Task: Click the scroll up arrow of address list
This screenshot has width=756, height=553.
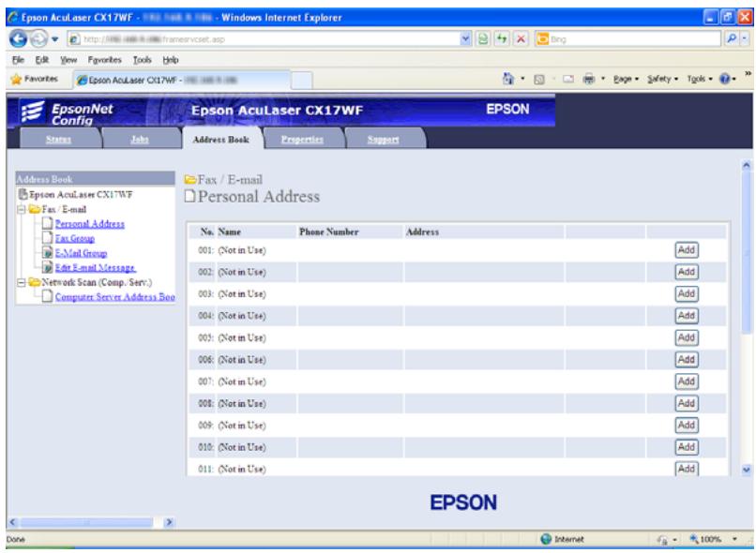Action: pos(747,165)
